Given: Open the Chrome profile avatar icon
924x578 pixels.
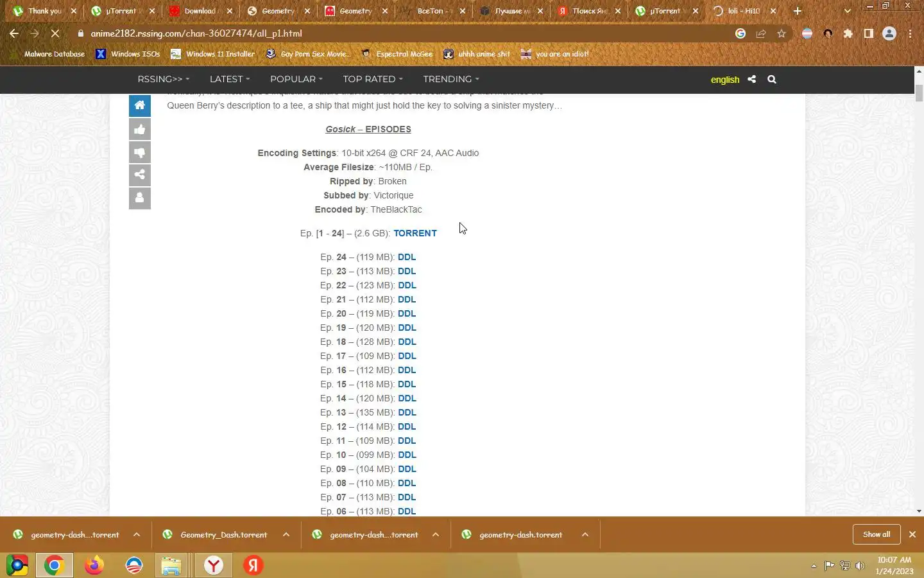Looking at the screenshot, I should tap(889, 33).
